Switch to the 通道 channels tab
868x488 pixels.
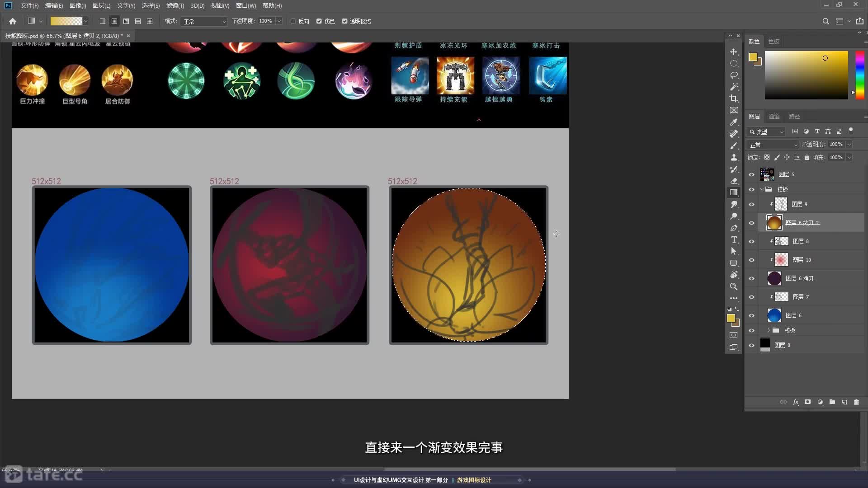[774, 116]
